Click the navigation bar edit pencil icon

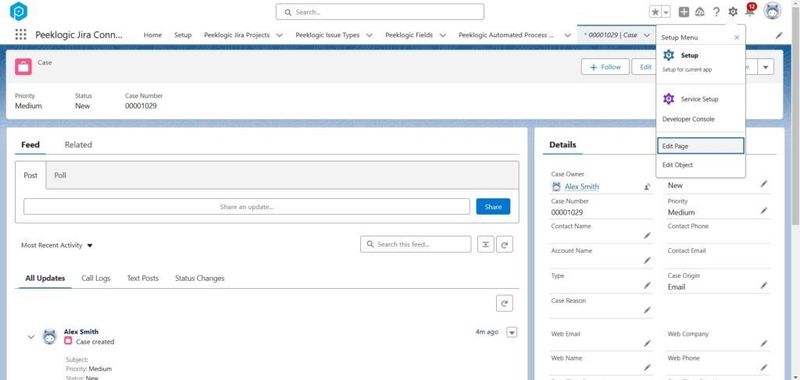tap(779, 35)
